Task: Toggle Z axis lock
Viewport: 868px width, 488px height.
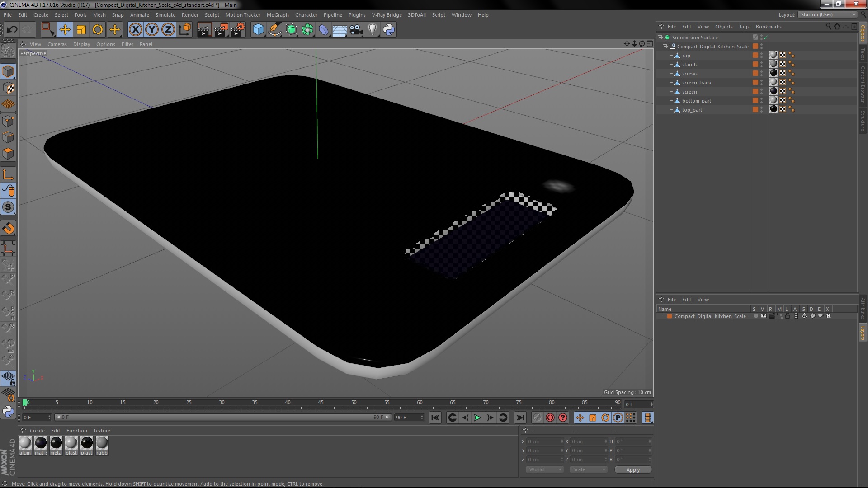Action: pyautogui.click(x=168, y=30)
